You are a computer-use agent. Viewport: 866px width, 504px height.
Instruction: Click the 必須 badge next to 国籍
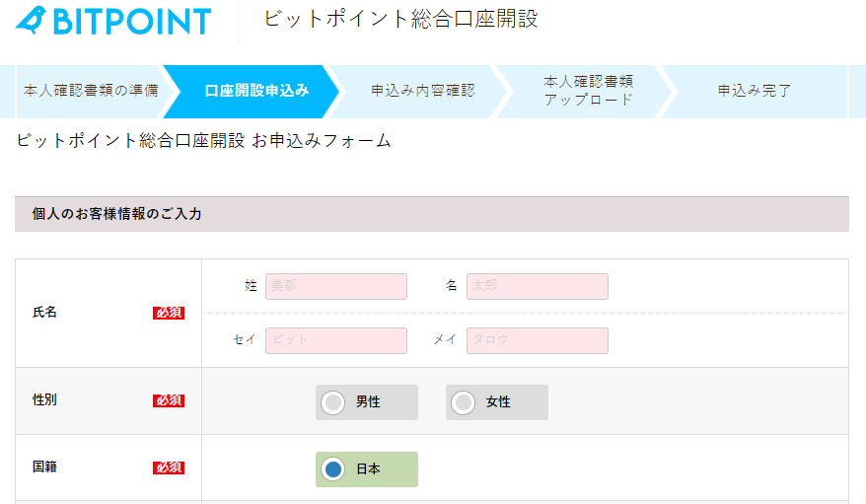coord(169,468)
